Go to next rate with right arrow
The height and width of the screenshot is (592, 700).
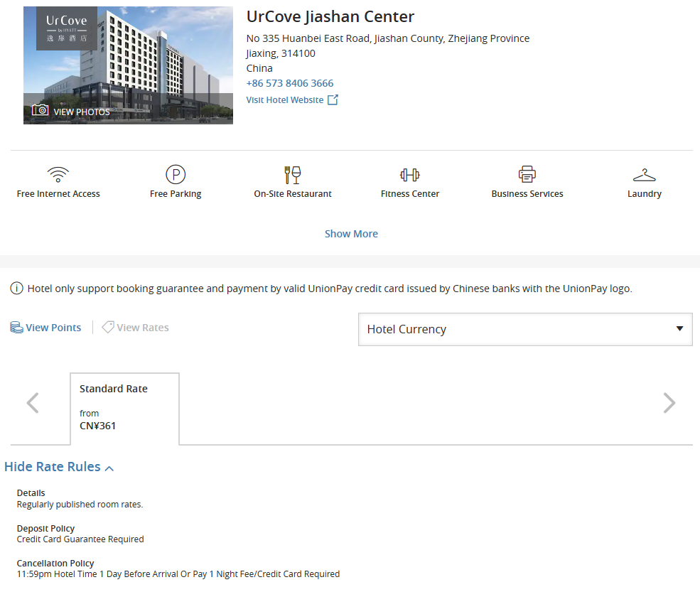(x=669, y=403)
